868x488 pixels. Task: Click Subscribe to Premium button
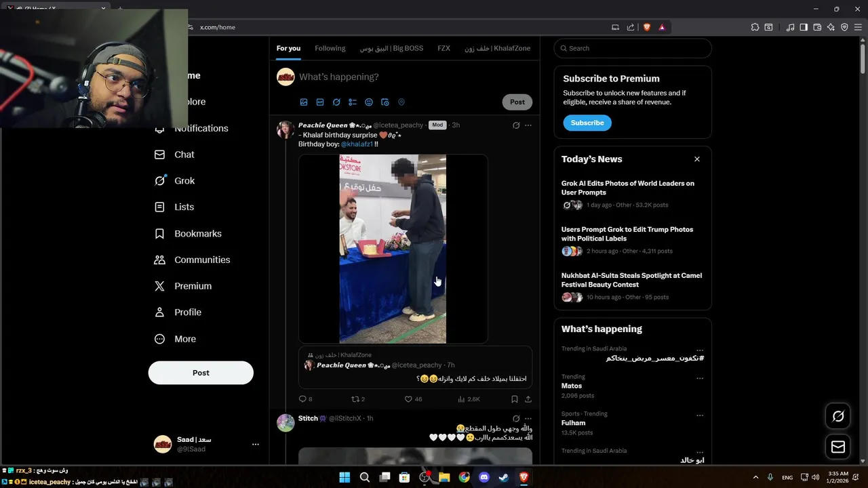click(587, 123)
